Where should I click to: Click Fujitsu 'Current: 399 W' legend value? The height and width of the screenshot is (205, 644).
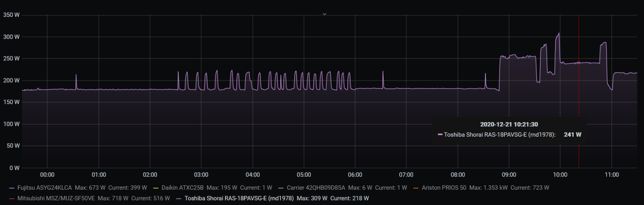click(x=128, y=188)
